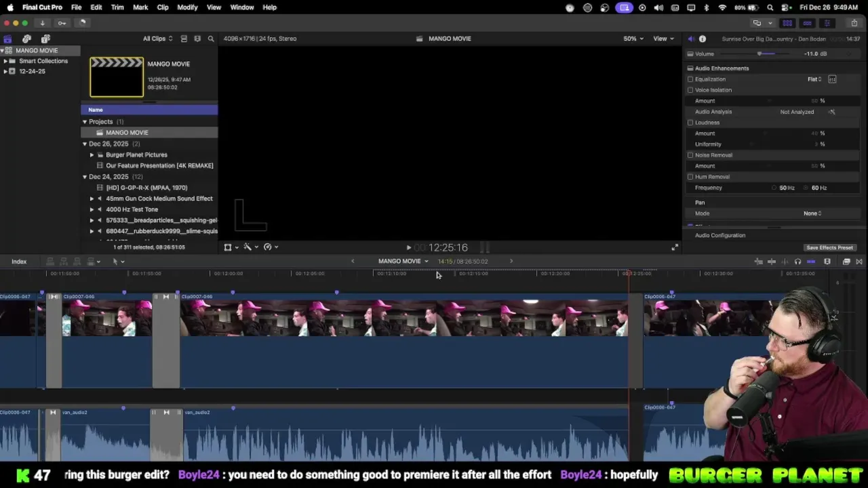Open the enhancements magic wand menu

pyautogui.click(x=250, y=247)
